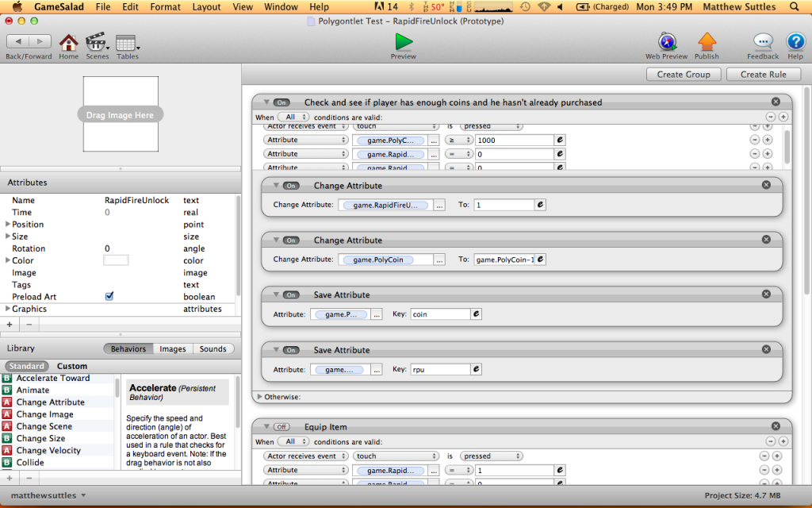Click the Key field containing coin
The image size is (812, 508).
[440, 314]
